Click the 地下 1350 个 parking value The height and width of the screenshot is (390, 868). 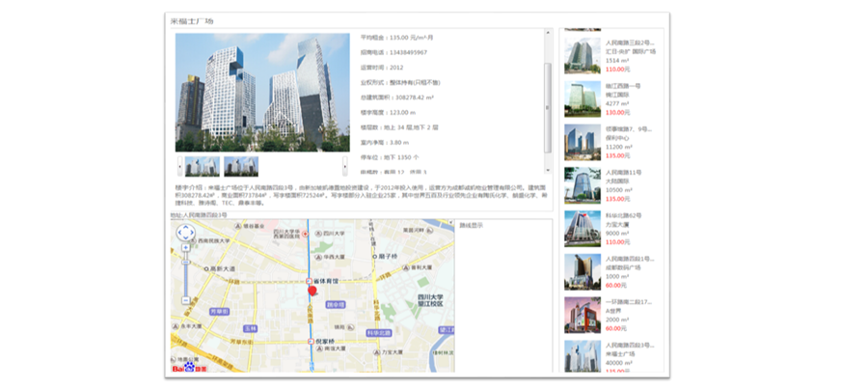tap(401, 157)
